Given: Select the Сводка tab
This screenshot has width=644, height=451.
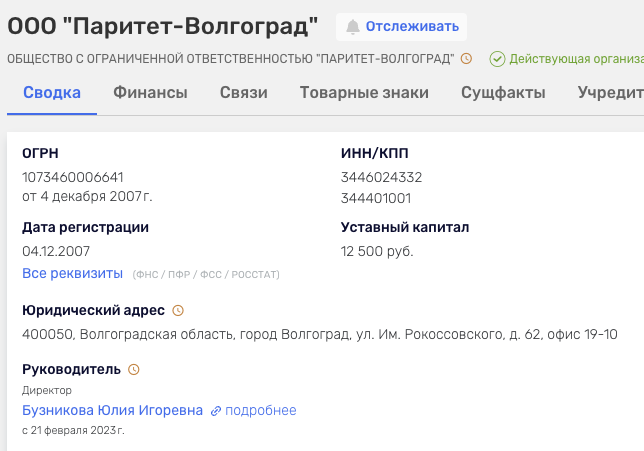Looking at the screenshot, I should pyautogui.click(x=52, y=93).
